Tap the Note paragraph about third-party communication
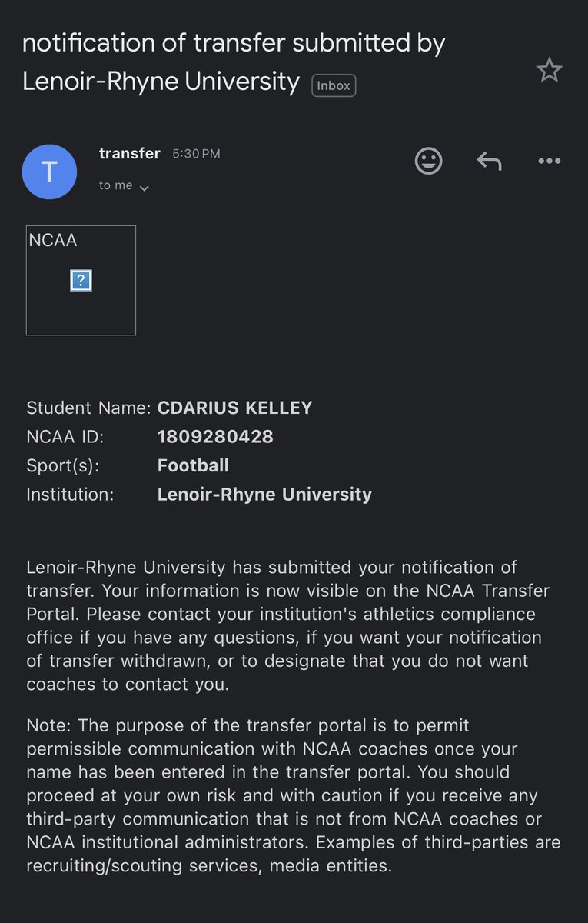Image resolution: width=588 pixels, height=923 pixels. [294, 795]
